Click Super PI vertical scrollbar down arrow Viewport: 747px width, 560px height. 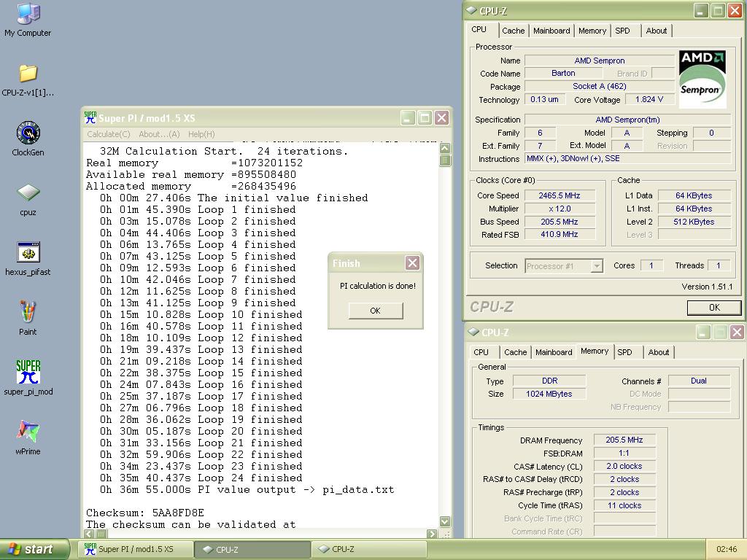click(445, 521)
